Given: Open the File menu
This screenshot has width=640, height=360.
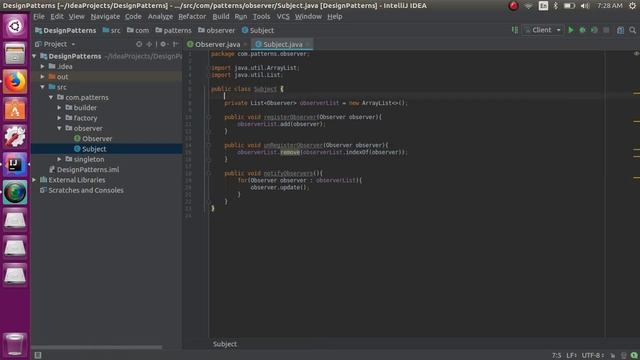Looking at the screenshot, I should (x=39, y=17).
